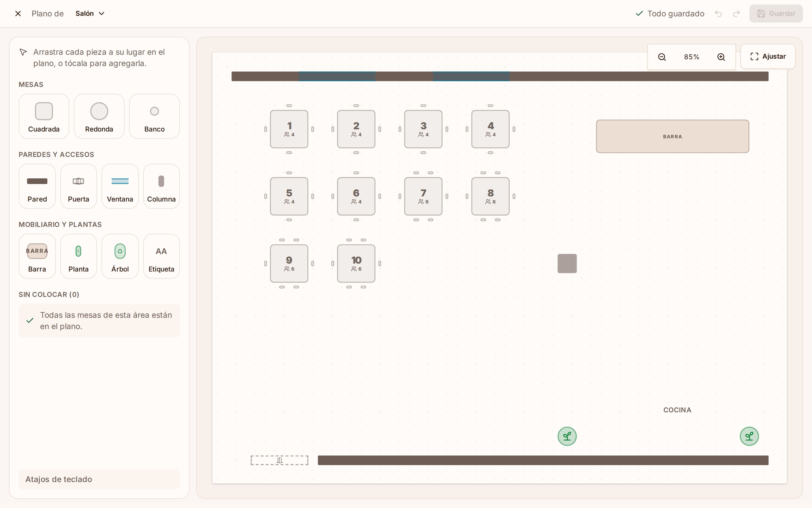The height and width of the screenshot is (508, 812).
Task: Add an Árbol tree piece
Action: [x=120, y=256]
